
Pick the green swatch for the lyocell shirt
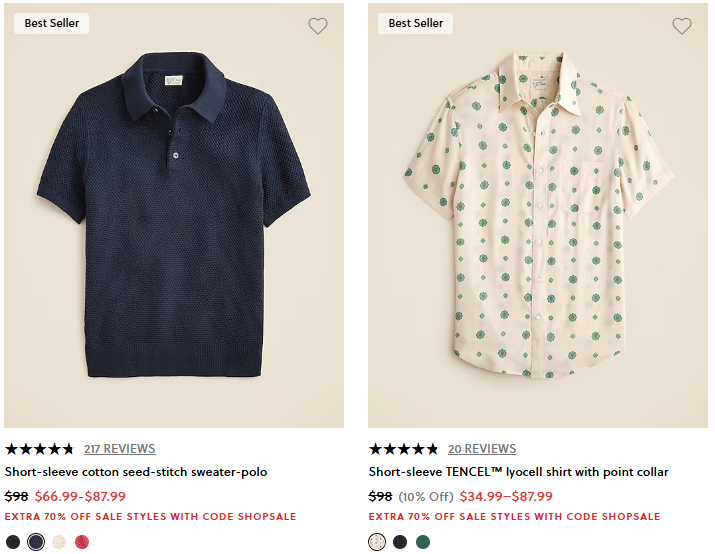pyautogui.click(x=423, y=542)
